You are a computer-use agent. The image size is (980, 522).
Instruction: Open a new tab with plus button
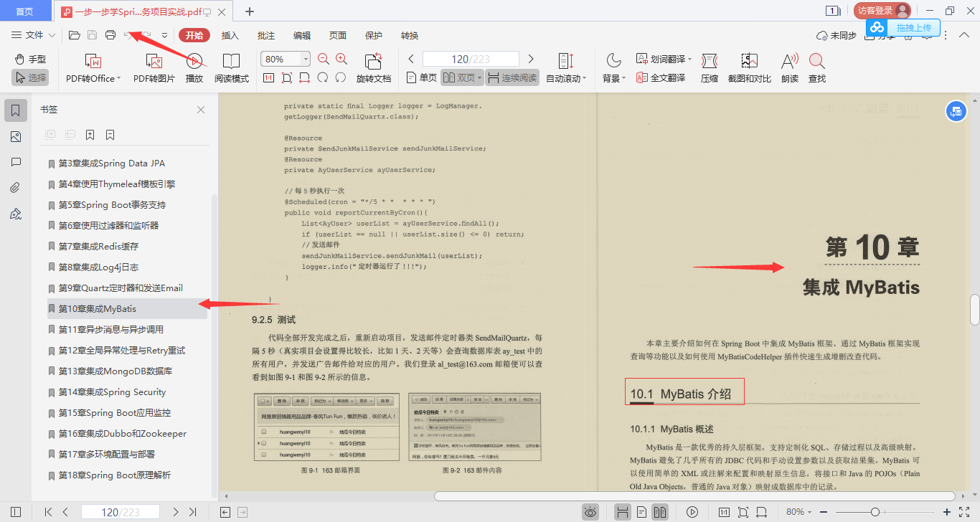tap(250, 11)
